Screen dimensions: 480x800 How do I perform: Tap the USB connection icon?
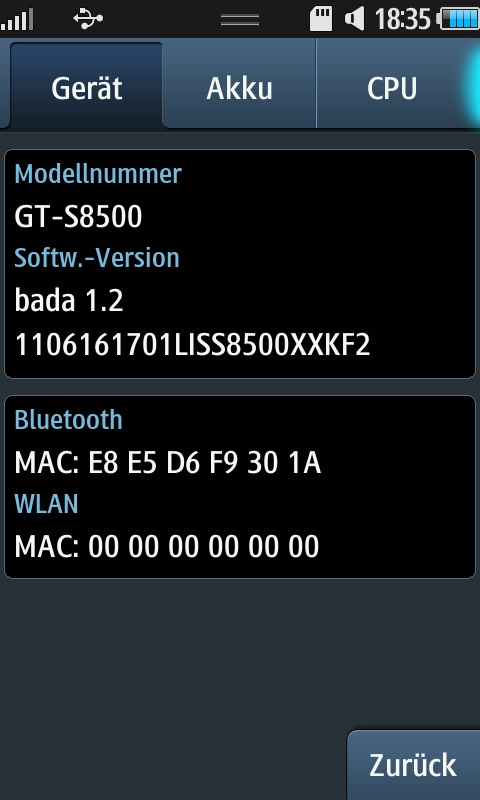pyautogui.click(x=88, y=19)
